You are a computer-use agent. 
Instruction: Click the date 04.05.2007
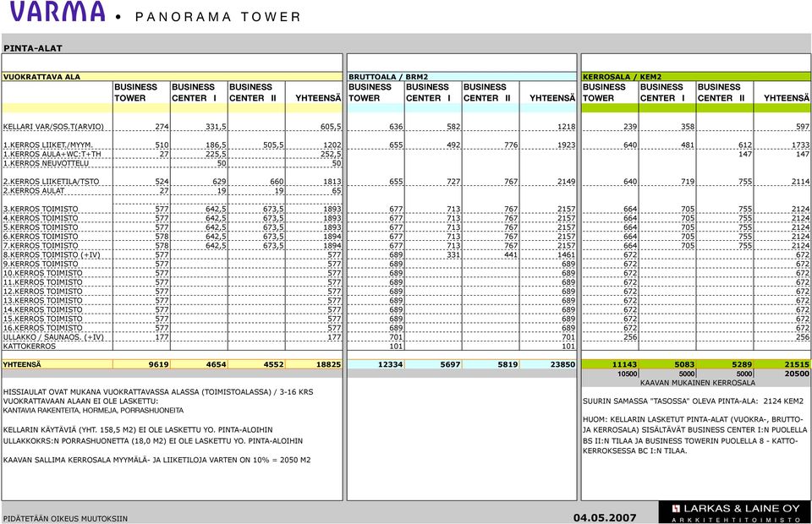click(x=605, y=518)
